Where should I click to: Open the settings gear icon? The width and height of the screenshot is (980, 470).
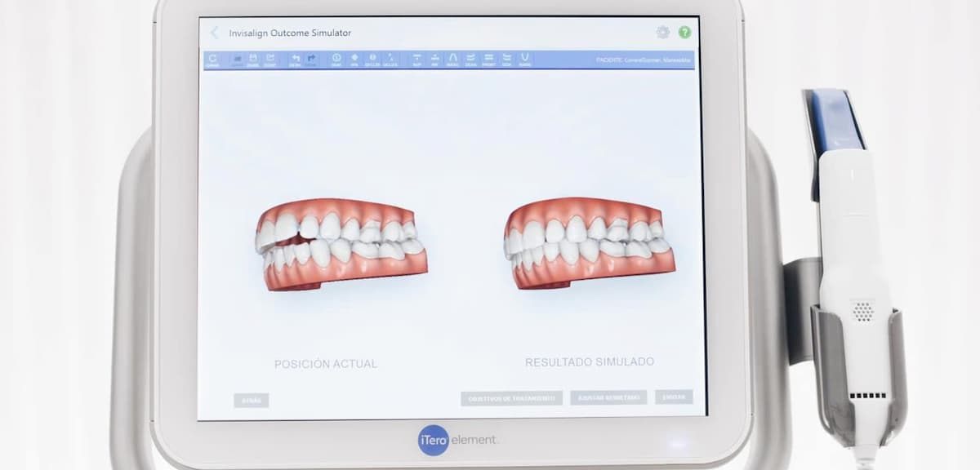[662, 33]
